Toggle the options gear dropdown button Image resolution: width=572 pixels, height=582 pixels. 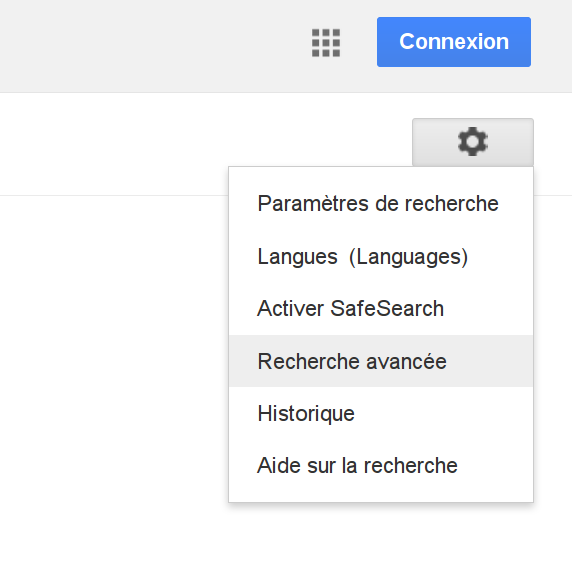(473, 142)
